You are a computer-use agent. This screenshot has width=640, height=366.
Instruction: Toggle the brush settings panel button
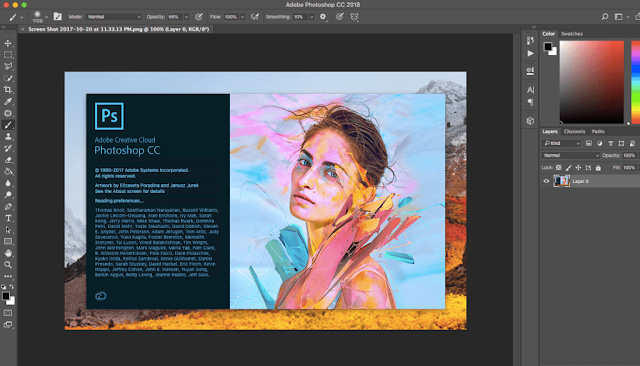click(x=58, y=17)
